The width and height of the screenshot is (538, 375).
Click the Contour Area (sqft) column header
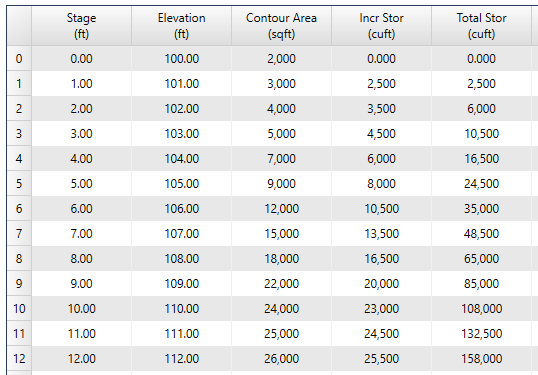pyautogui.click(x=281, y=26)
